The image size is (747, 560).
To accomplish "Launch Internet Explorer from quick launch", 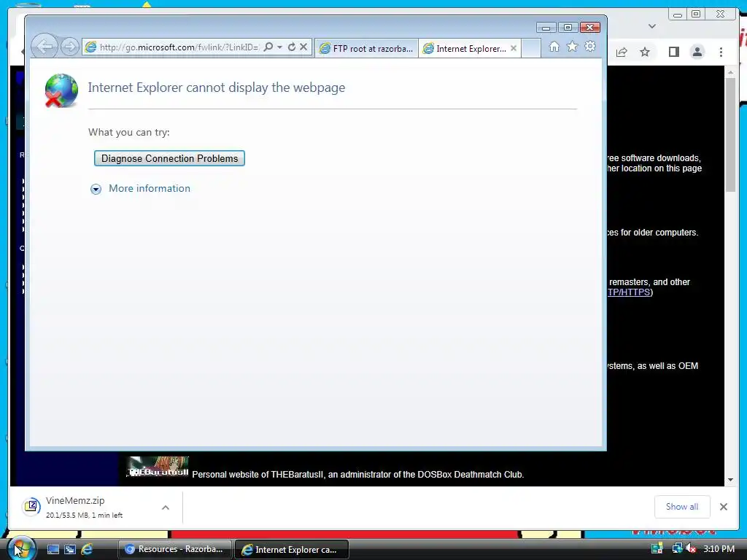I will click(87, 550).
